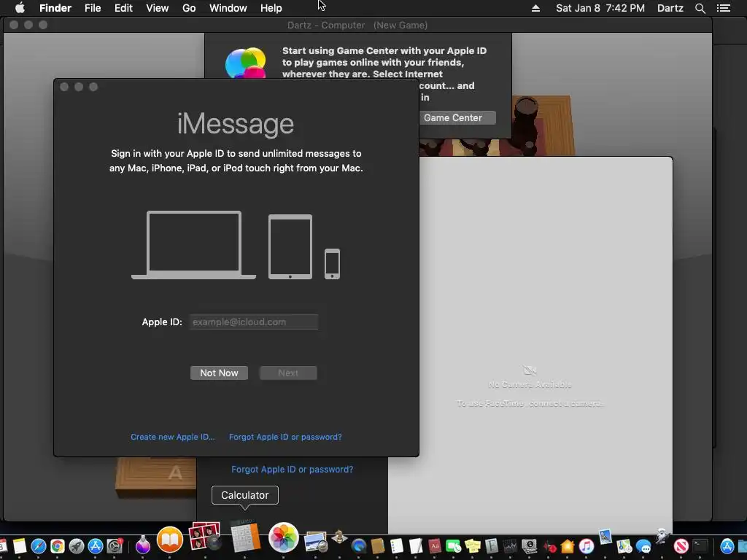Launch Photos from the Dock
This screenshot has width=747, height=560.
(284, 537)
